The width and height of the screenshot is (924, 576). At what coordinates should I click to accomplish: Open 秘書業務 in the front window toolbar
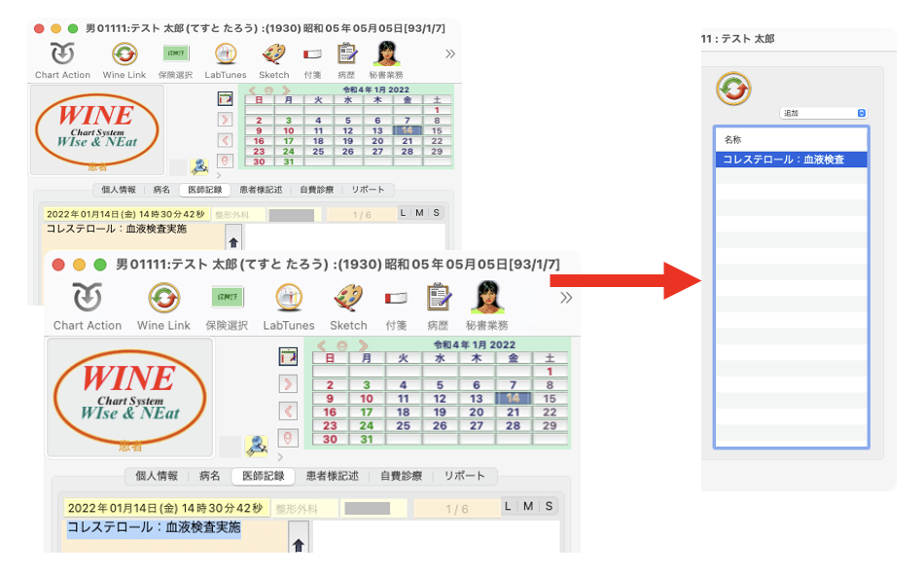coord(486,299)
